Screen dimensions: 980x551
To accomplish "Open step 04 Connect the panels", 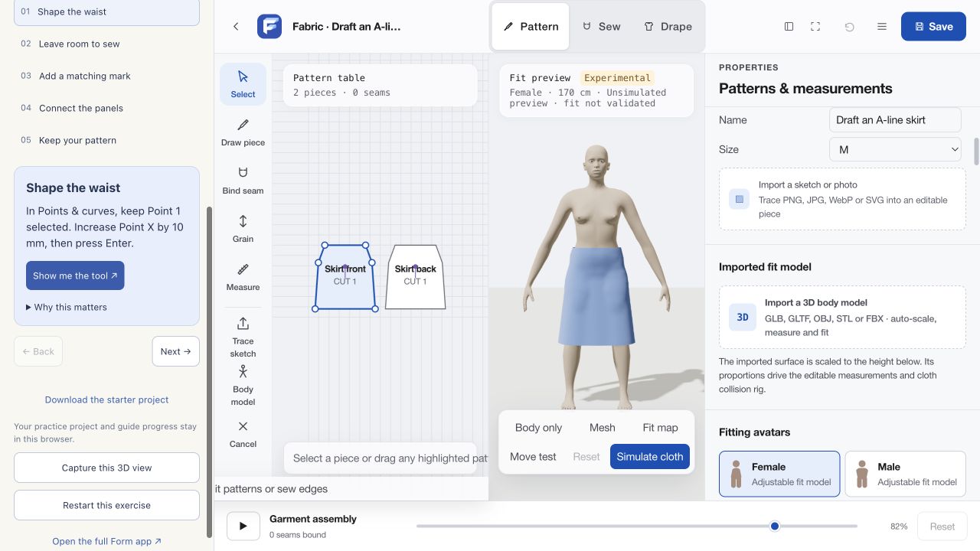I will coord(106,108).
